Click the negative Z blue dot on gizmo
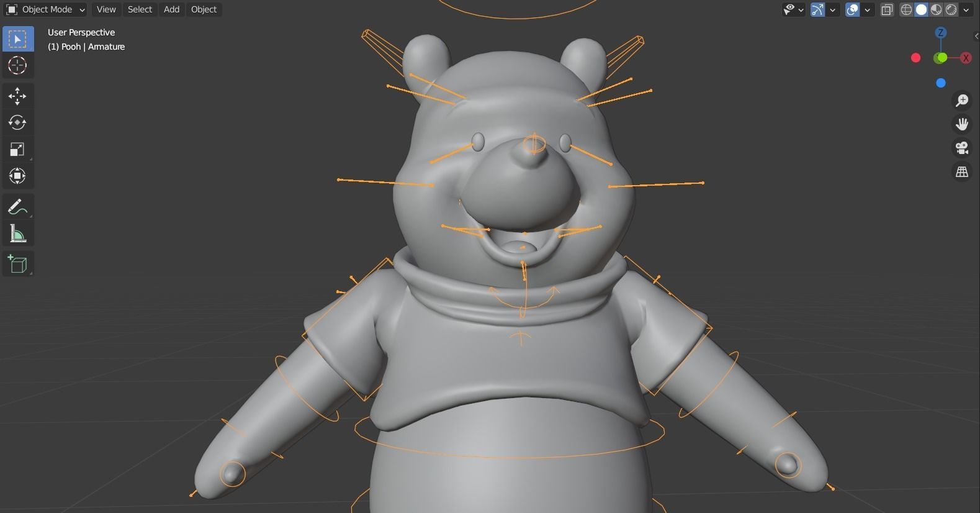980x513 pixels. (941, 83)
